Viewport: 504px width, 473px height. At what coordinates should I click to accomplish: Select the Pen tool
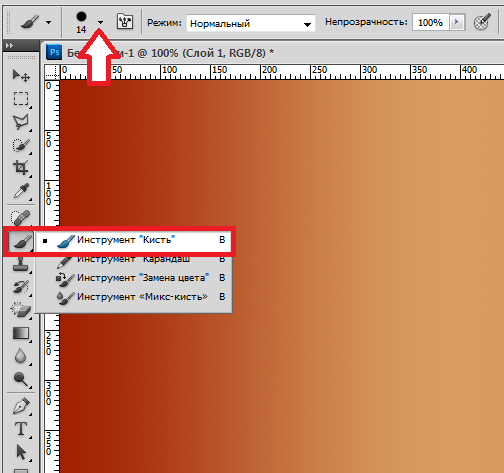click(x=21, y=406)
